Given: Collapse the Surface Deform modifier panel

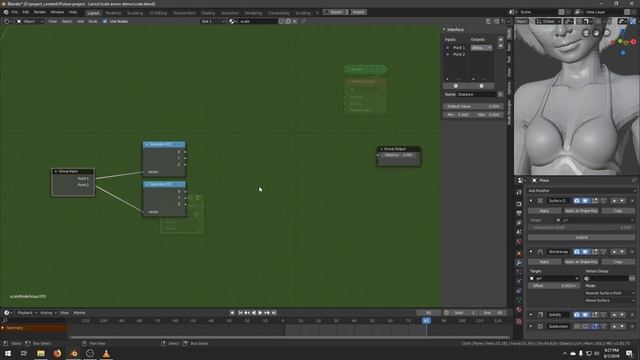Looking at the screenshot, I should (x=531, y=201).
